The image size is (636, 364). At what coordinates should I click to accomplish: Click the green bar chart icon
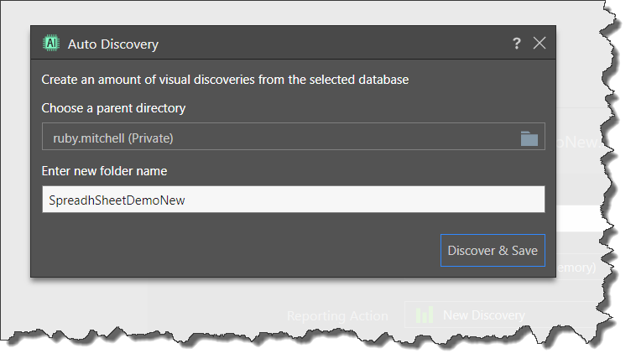[425, 315]
